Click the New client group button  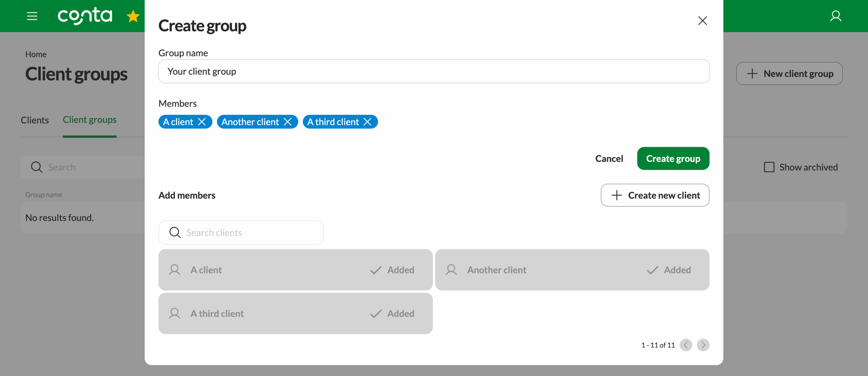789,73
